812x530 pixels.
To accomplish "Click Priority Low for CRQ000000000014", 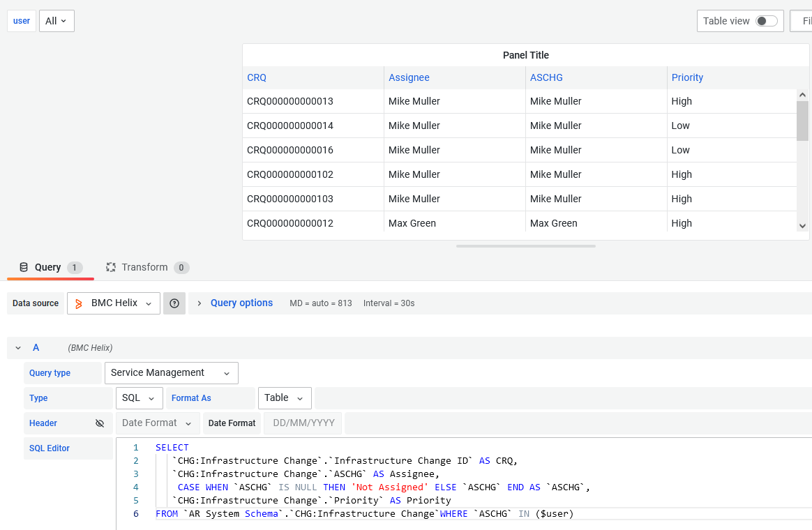I will click(x=680, y=126).
